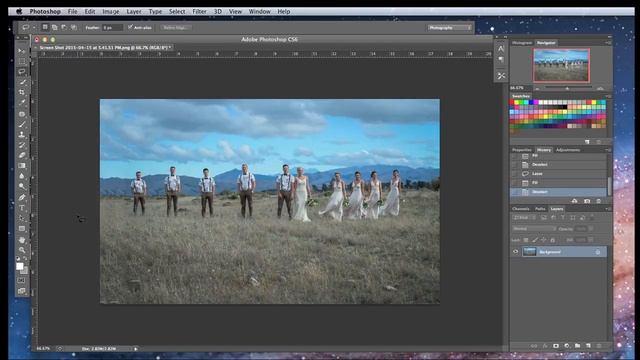Open layer Opacity dropdown arrow
640x360 pixels.
tap(591, 229)
